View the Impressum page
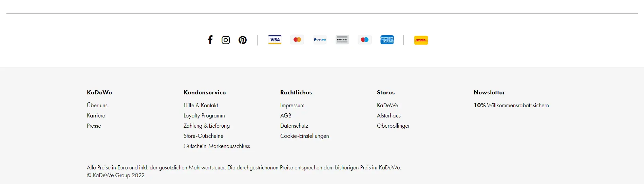The image size is (644, 184). coord(292,105)
